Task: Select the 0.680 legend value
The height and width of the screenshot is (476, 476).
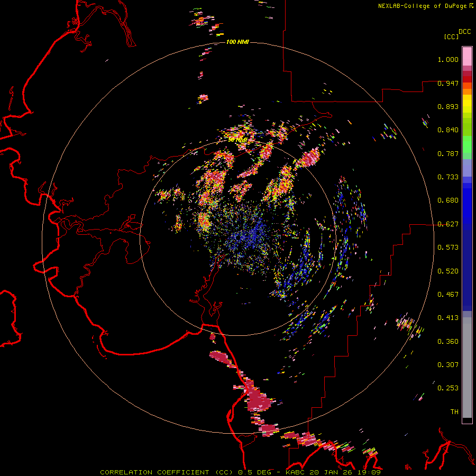Action: click(448, 200)
